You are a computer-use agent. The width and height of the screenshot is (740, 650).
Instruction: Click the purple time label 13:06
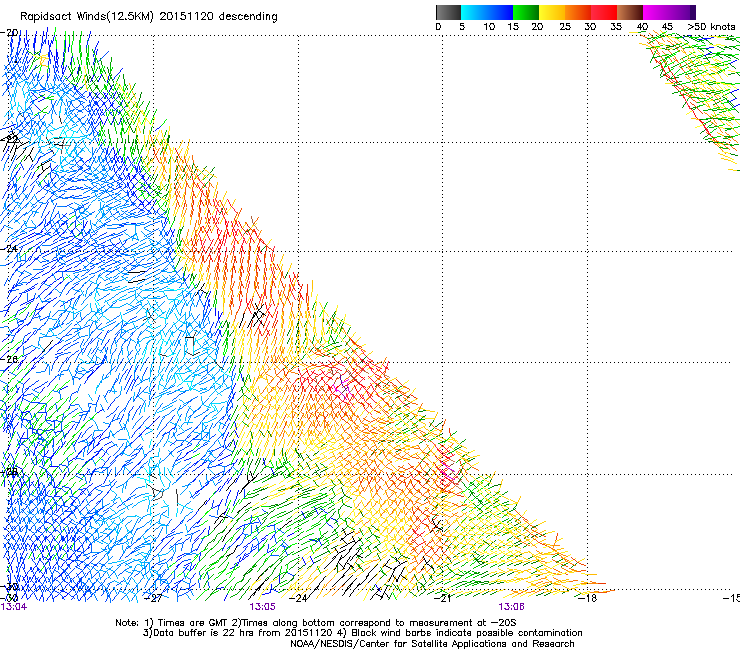511,607
